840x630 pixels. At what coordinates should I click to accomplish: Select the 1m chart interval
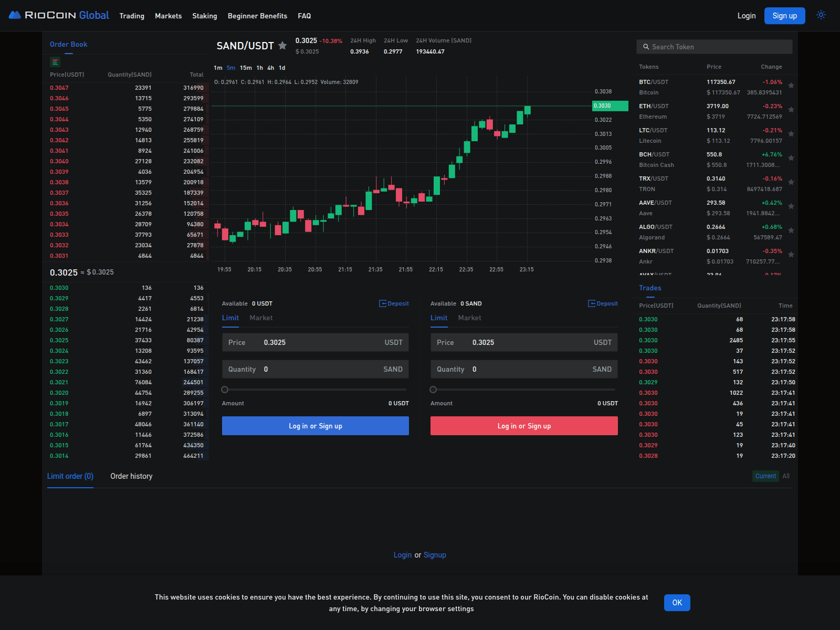click(x=218, y=68)
